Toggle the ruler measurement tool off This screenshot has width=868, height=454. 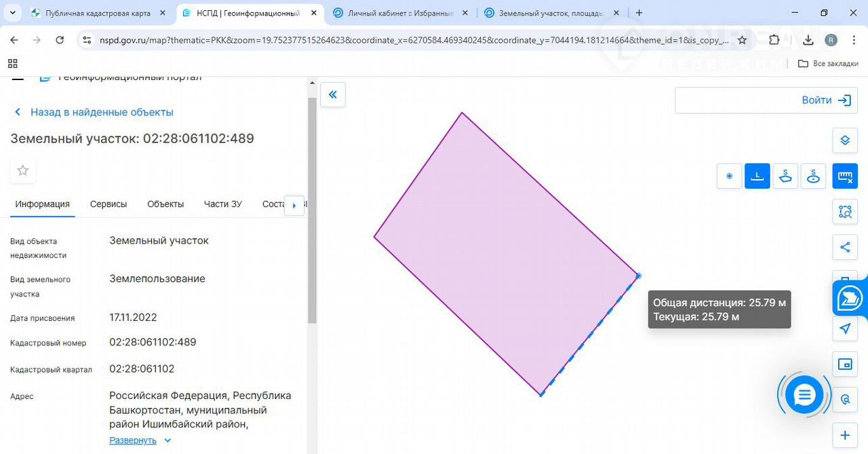point(845,176)
